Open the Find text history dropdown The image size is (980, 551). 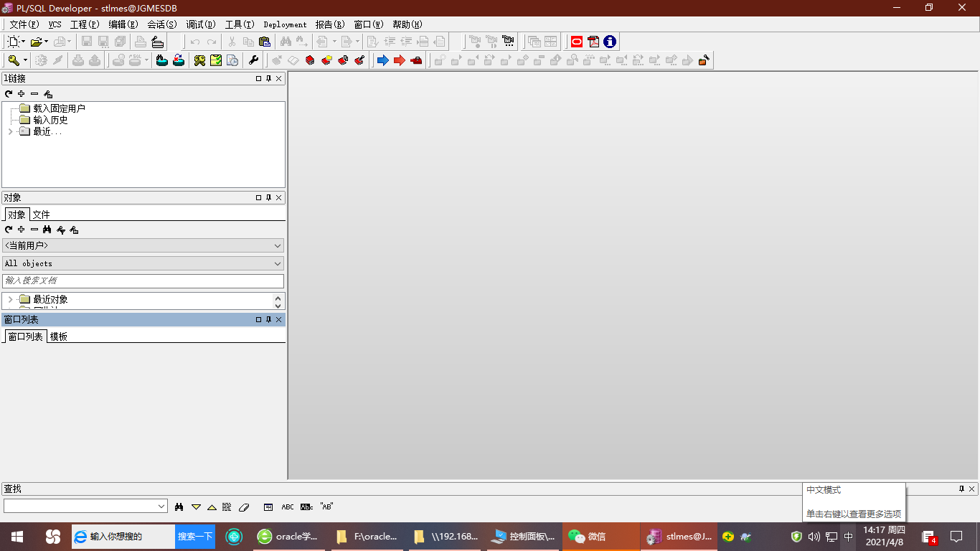[161, 507]
